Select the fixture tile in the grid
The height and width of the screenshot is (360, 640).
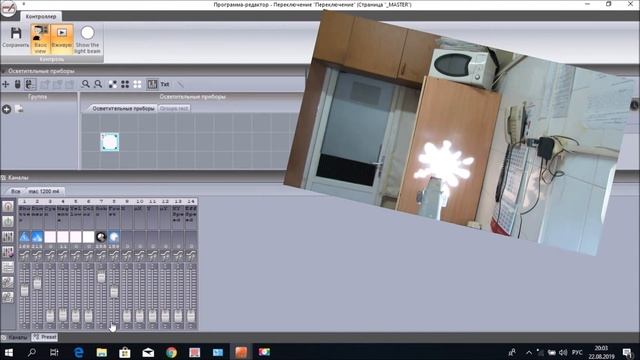click(x=110, y=142)
